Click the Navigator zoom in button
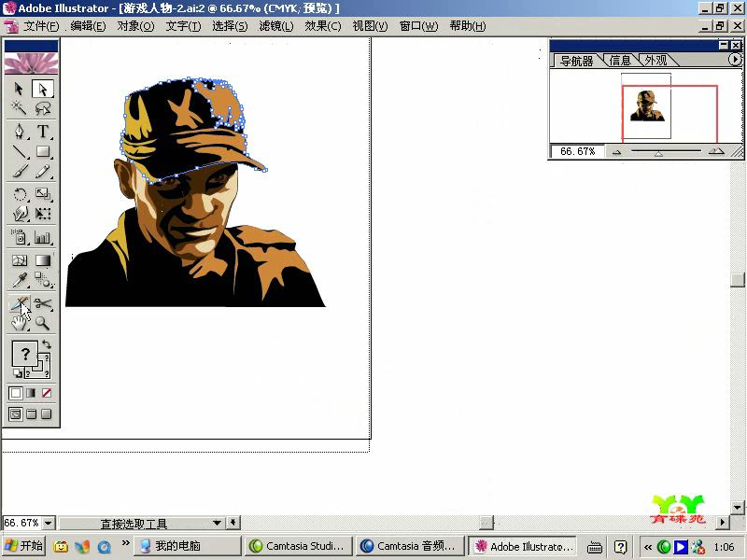The width and height of the screenshot is (747, 560). pyautogui.click(x=716, y=151)
